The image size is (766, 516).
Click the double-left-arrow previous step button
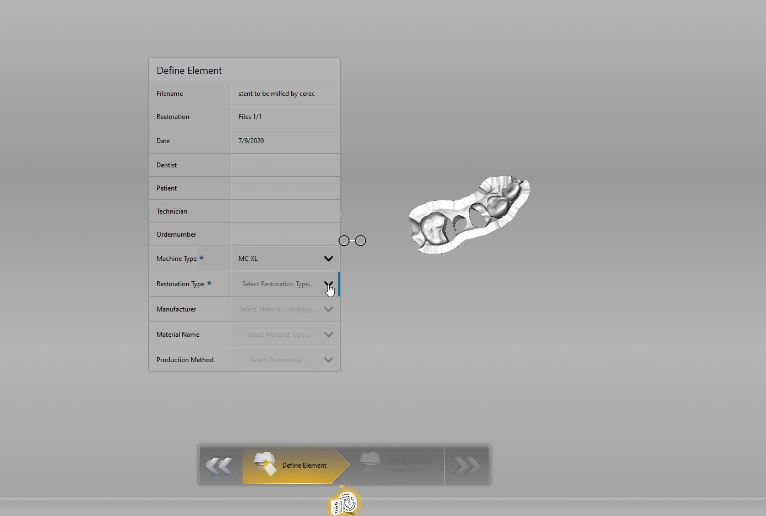219,465
